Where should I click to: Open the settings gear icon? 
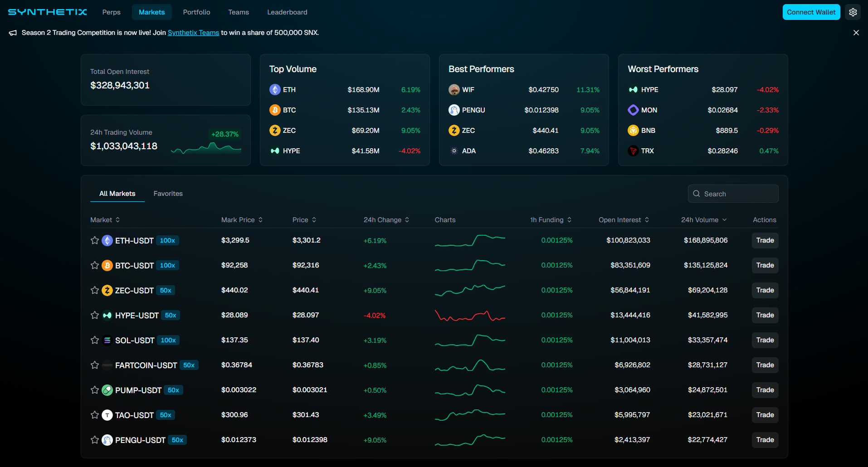click(x=853, y=12)
